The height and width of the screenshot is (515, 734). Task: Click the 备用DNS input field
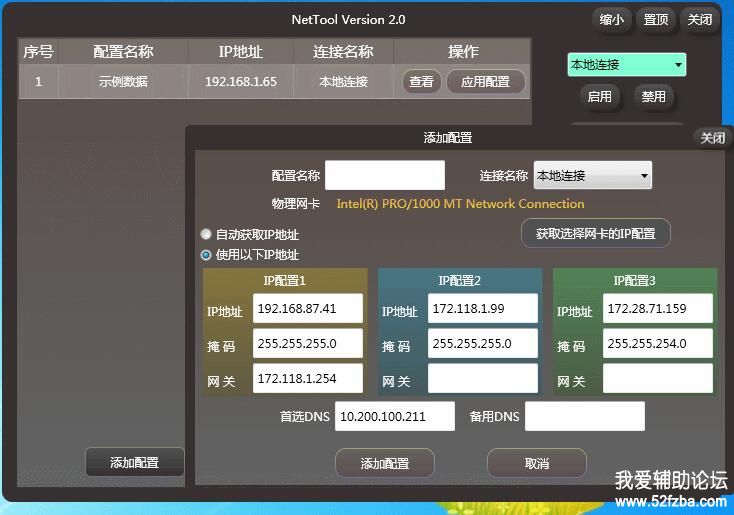(584, 416)
